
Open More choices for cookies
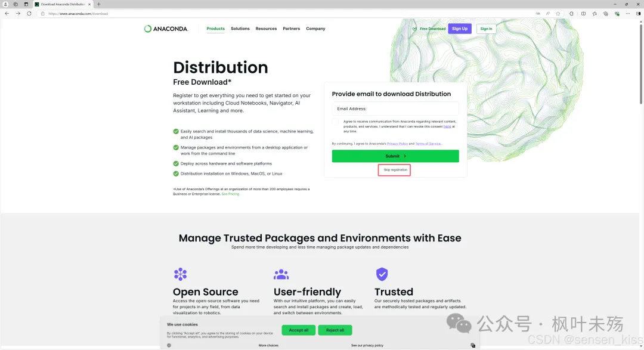click(x=268, y=345)
